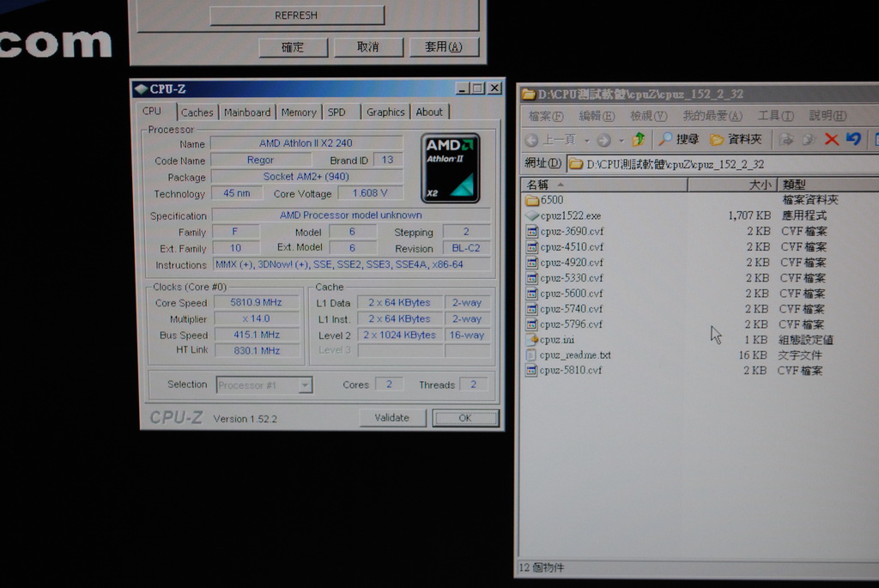The width and height of the screenshot is (879, 588).
Task: Sort files by the 名稱 column header
Action: coord(603,185)
